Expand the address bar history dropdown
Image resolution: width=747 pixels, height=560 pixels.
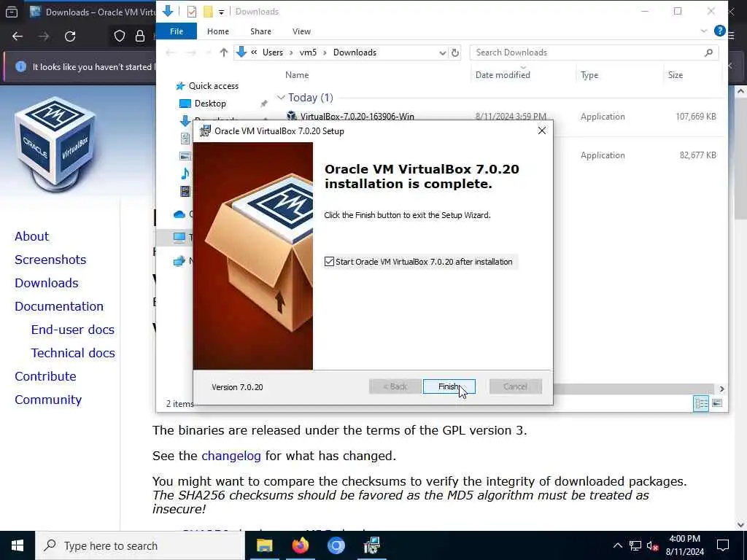(x=442, y=52)
